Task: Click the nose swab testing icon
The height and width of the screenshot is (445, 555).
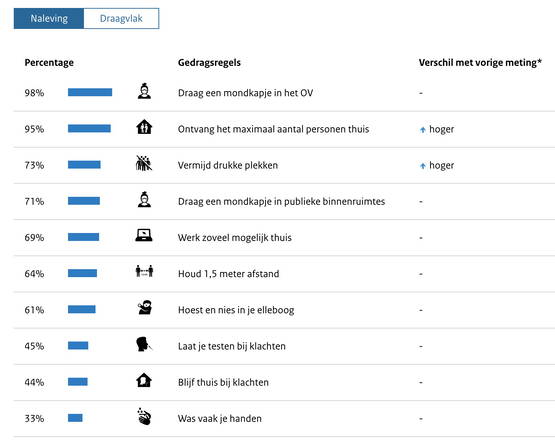Action: [144, 344]
